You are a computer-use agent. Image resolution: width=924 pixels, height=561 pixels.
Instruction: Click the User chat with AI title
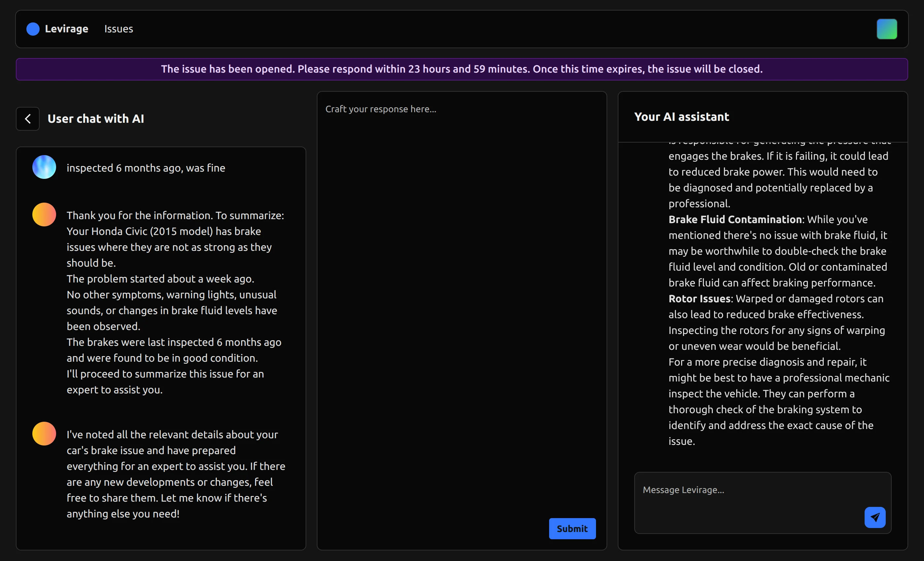[96, 119]
